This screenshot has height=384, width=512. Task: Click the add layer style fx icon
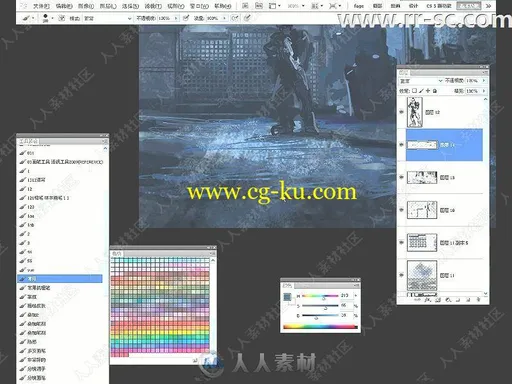point(427,300)
